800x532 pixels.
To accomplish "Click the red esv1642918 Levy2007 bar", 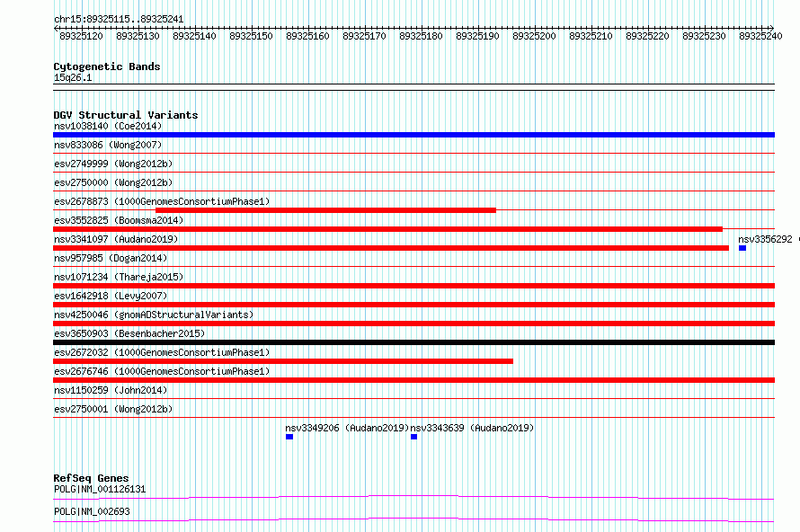I will tap(413, 305).
